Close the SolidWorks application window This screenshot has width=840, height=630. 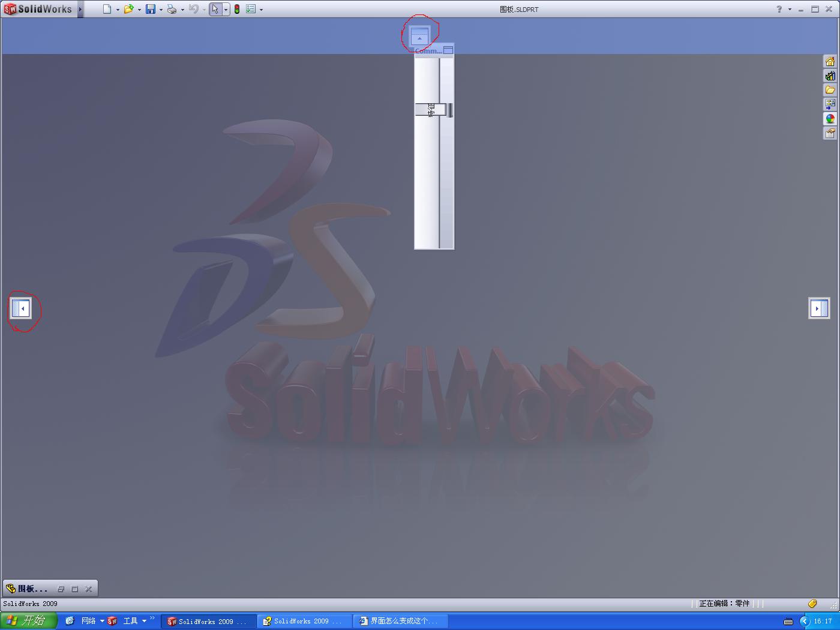829,10
